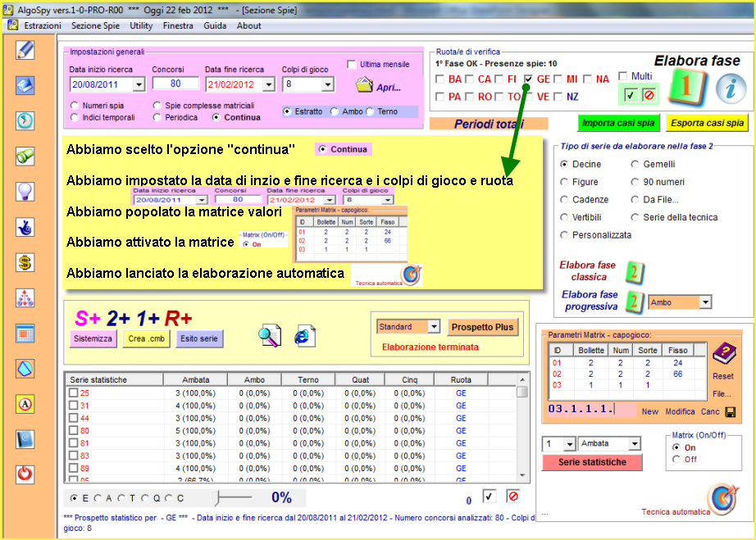The width and height of the screenshot is (756, 540).
Task: Expand the Colpi di gioco dropdown
Action: (x=328, y=84)
